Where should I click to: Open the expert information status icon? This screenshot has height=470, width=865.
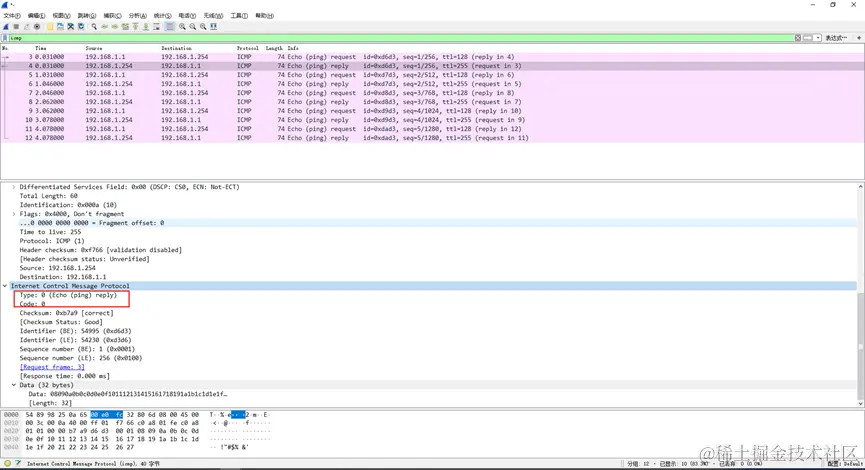pyautogui.click(x=7, y=463)
